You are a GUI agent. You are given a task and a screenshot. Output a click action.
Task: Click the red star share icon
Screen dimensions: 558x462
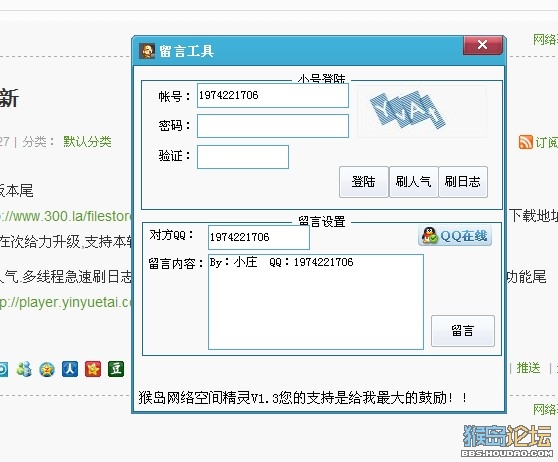(x=93, y=369)
